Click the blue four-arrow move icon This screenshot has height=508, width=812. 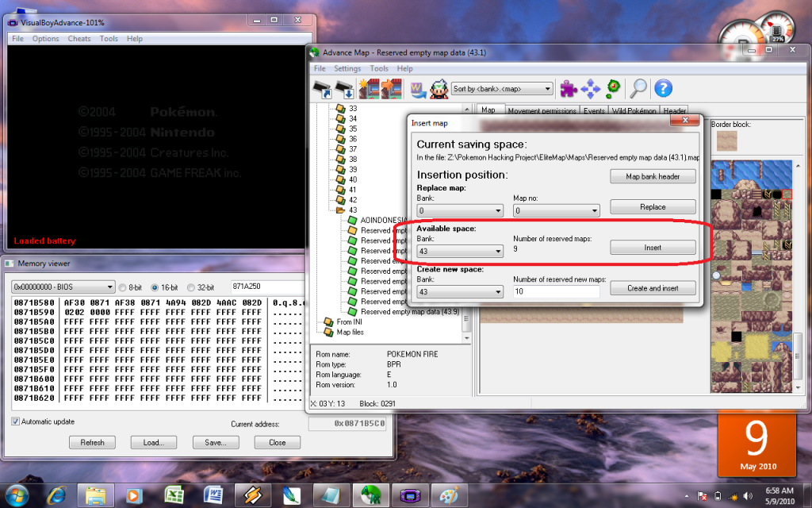pyautogui.click(x=590, y=89)
